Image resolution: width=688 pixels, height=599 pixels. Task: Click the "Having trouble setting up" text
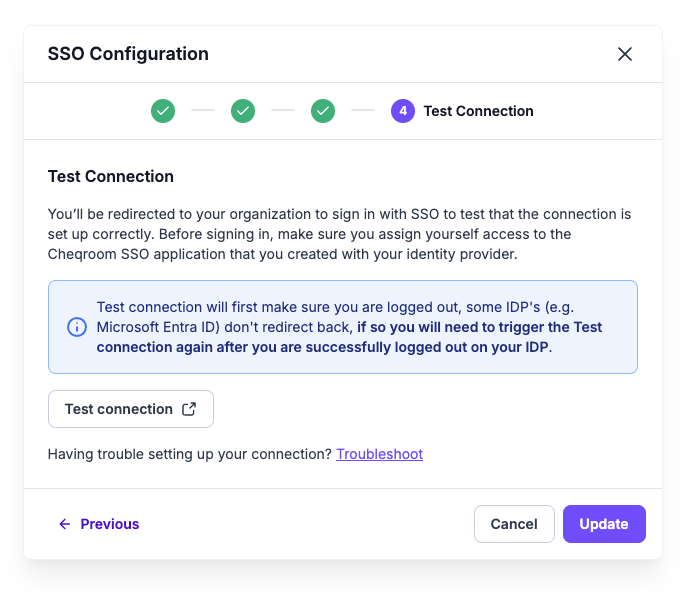(190, 454)
